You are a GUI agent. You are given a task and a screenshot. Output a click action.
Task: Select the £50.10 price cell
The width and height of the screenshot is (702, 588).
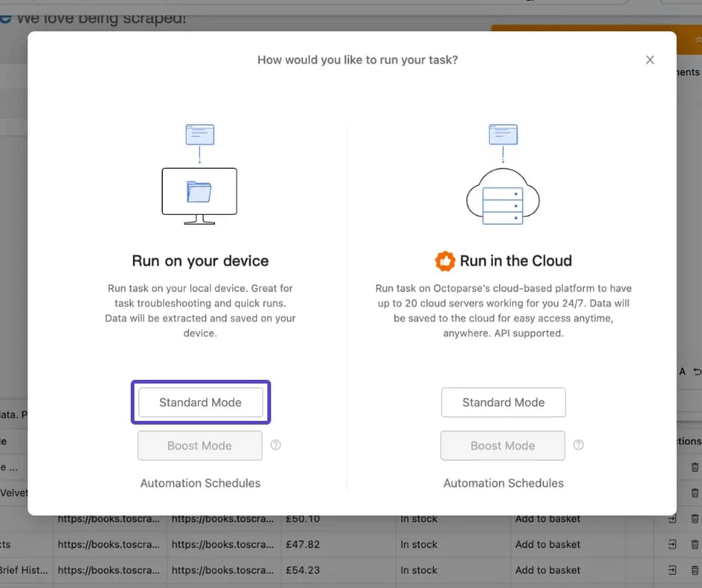[x=338, y=519]
